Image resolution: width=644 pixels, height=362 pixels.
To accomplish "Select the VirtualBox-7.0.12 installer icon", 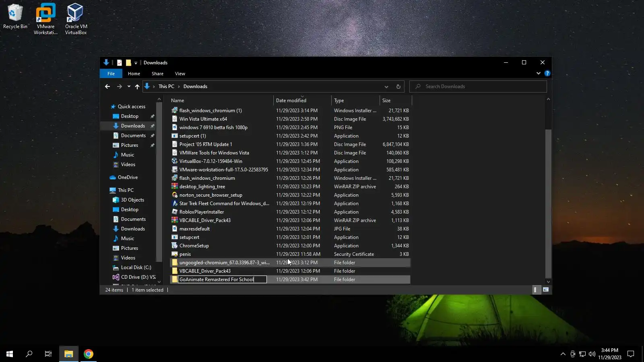I will click(175, 161).
